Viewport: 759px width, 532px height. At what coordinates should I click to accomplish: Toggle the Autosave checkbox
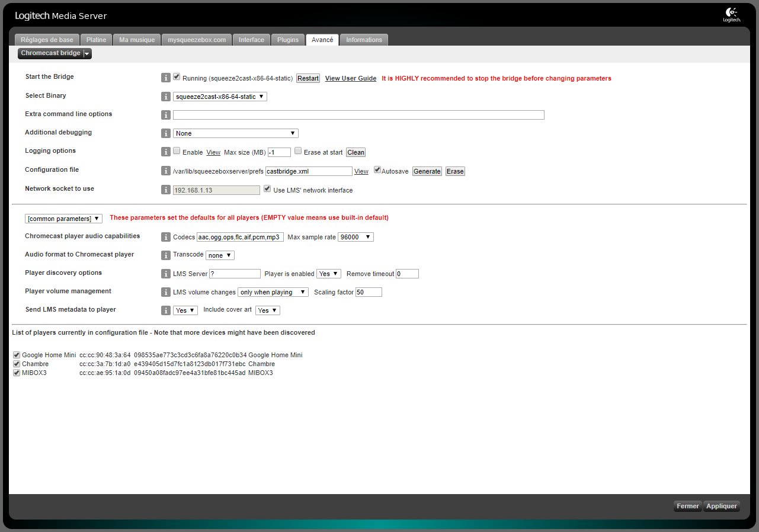377,170
